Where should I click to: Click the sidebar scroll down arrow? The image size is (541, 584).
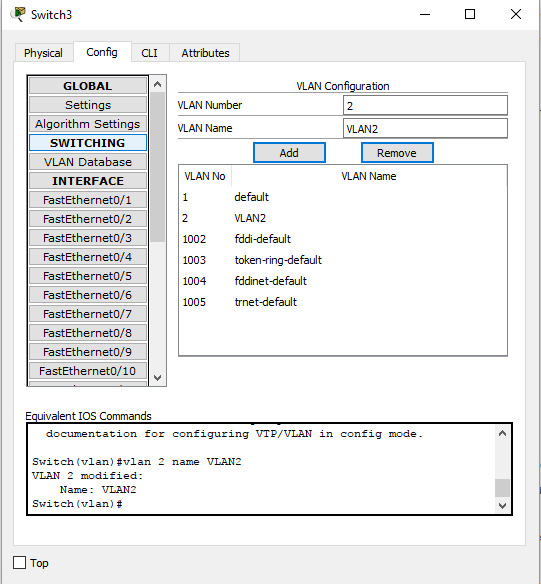pyautogui.click(x=157, y=378)
